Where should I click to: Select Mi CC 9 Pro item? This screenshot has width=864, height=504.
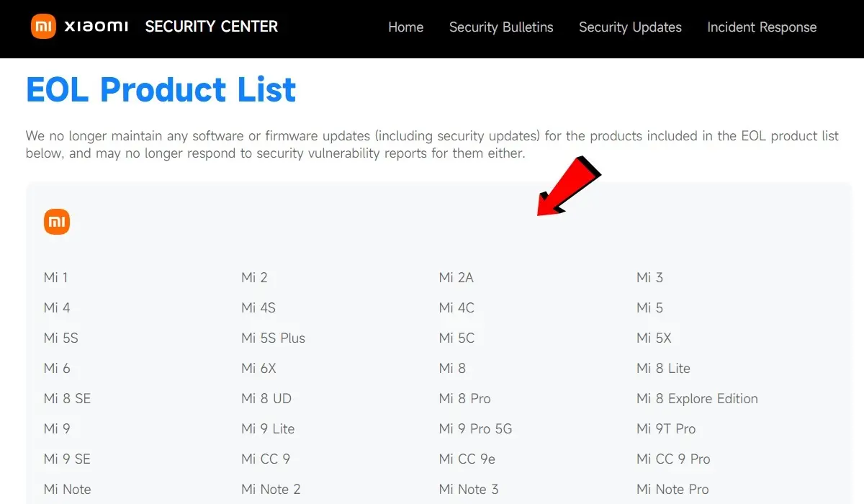click(x=673, y=459)
